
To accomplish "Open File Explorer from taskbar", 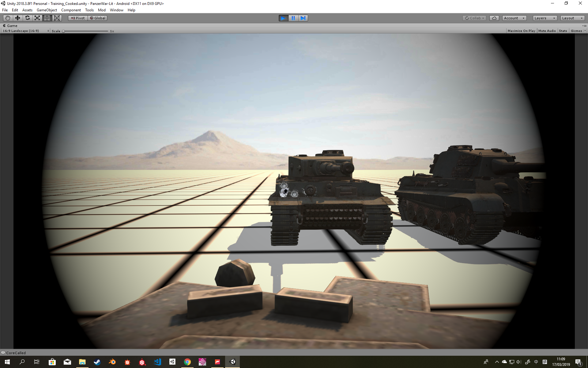I will pos(82,362).
